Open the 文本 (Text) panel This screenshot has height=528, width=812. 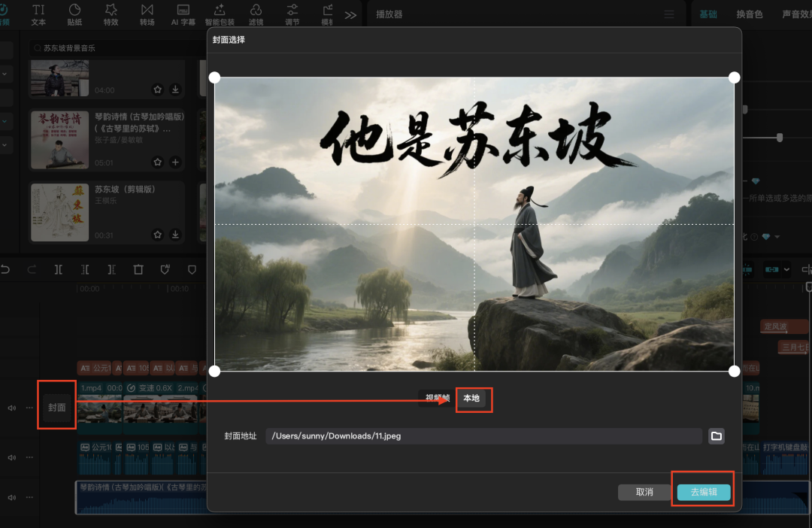point(38,14)
